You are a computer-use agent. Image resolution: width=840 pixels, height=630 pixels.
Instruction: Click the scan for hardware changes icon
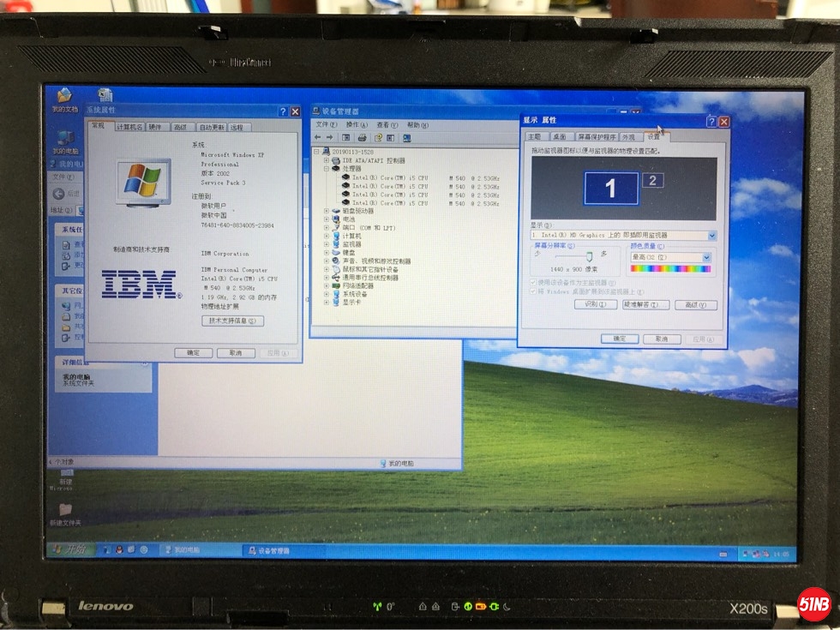coord(407,137)
